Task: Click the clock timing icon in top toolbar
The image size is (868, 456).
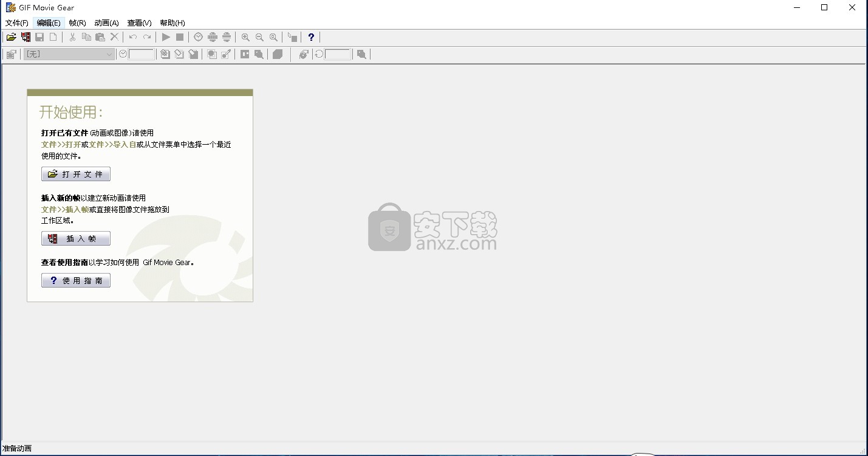Action: point(199,37)
